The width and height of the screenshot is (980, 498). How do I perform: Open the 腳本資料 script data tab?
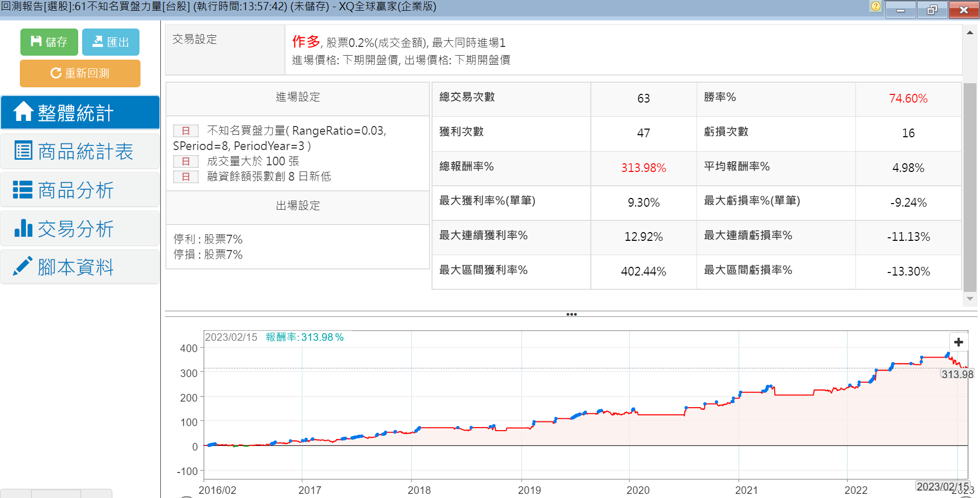80,267
